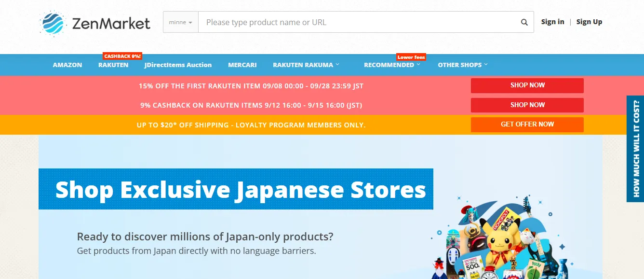Click the 9% CASHBACK ON RAKUTEN ITEMS text
644x279 pixels.
tap(251, 105)
